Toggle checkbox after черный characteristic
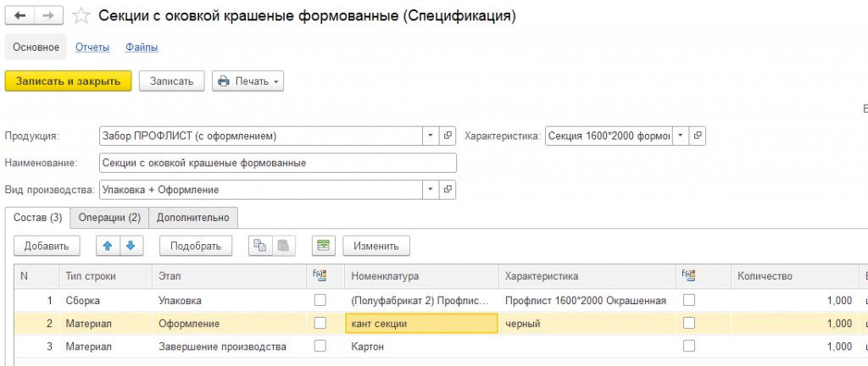Screen dimensions: 868x366 point(688,324)
